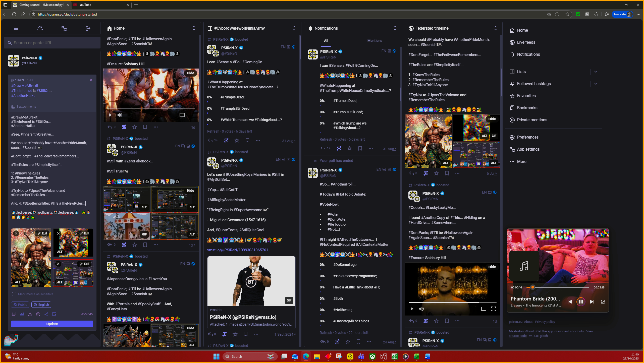Viewport: 644px width, 363px height.
Task: Click the Update post button
Action: [x=52, y=324]
